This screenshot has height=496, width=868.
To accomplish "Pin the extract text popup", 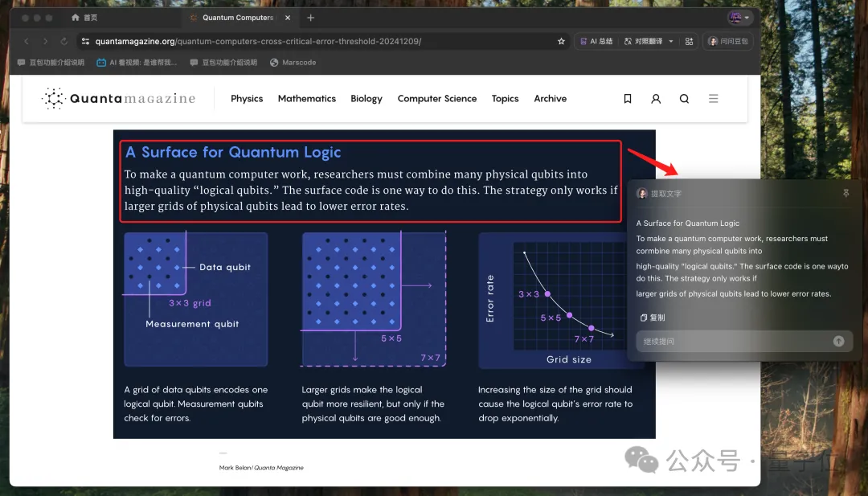I will pos(845,193).
